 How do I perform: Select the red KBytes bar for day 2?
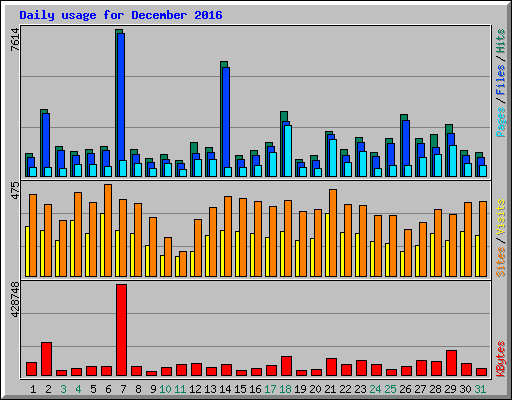click(46, 359)
